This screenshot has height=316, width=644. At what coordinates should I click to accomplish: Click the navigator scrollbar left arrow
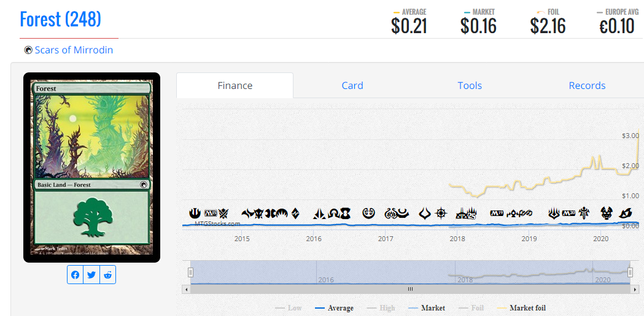[x=186, y=290]
